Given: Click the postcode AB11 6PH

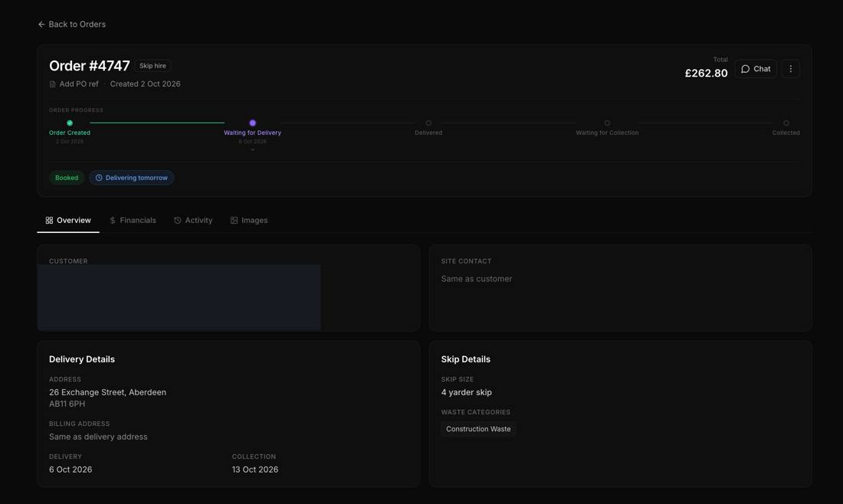Looking at the screenshot, I should (67, 404).
